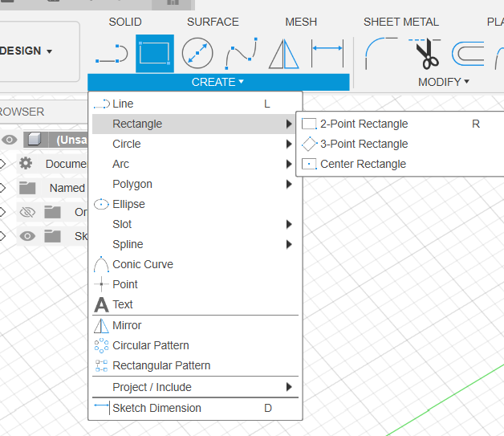Screen dimensions: 504x436
Task: Choose Center Rectangle from submenu
Action: 400,164
